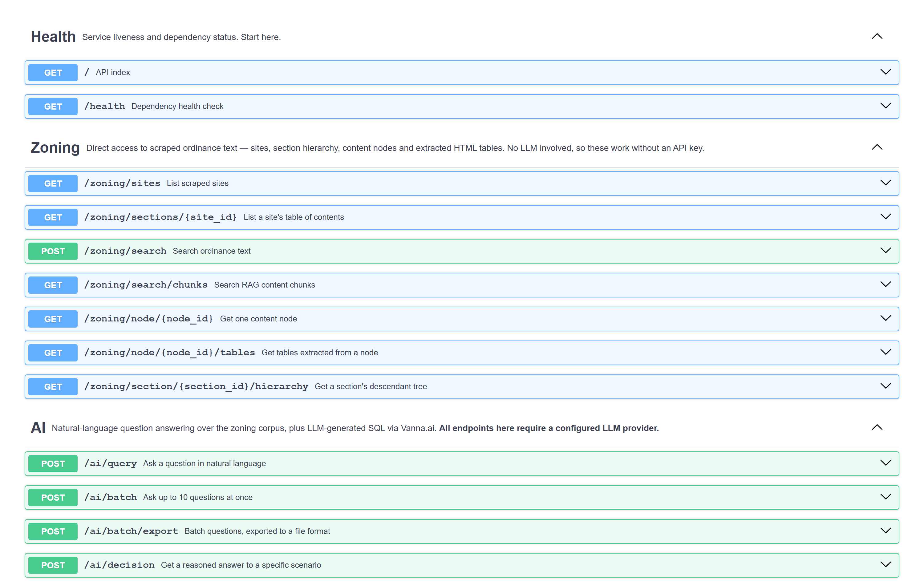The image size is (924, 585).
Task: Expand chevron on /ai/query row
Action: pyautogui.click(x=885, y=463)
